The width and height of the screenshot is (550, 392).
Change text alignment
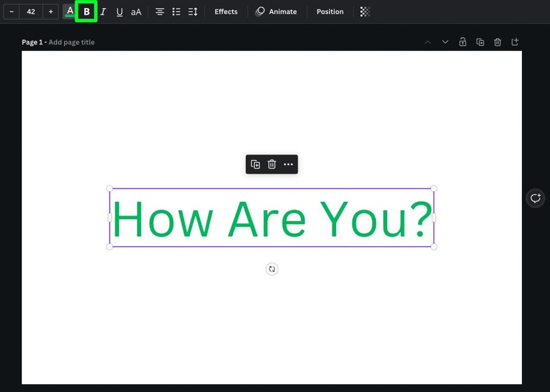click(x=159, y=12)
